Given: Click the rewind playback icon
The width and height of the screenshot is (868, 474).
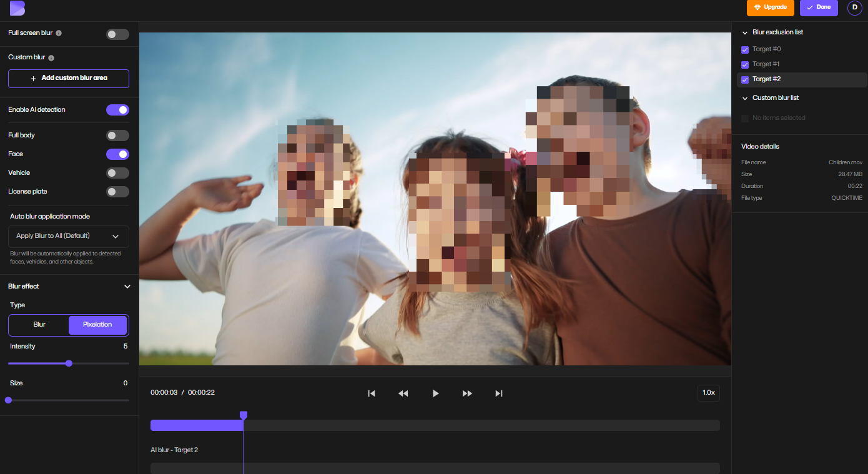Looking at the screenshot, I should click(403, 393).
